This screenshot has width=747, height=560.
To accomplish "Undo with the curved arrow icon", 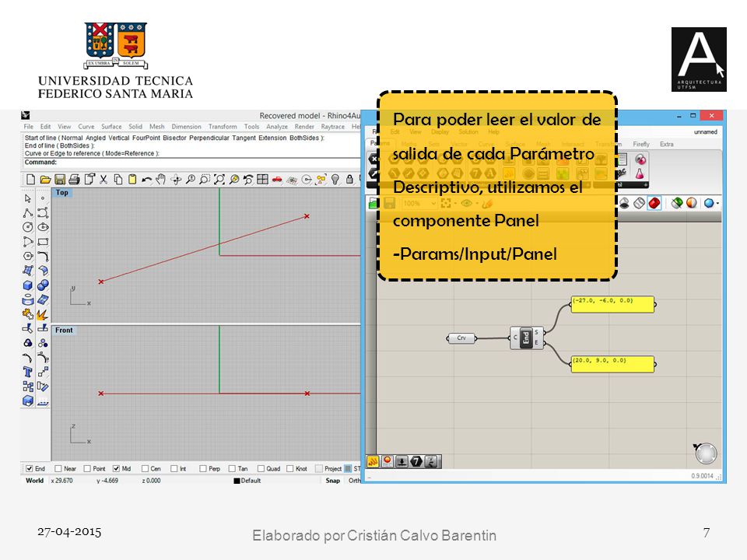I will [147, 180].
